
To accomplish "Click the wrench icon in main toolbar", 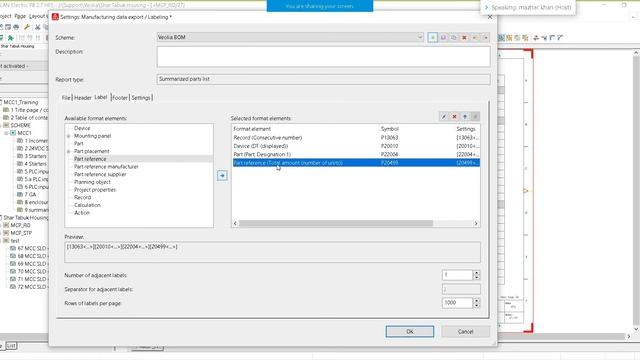I will click(27, 27).
